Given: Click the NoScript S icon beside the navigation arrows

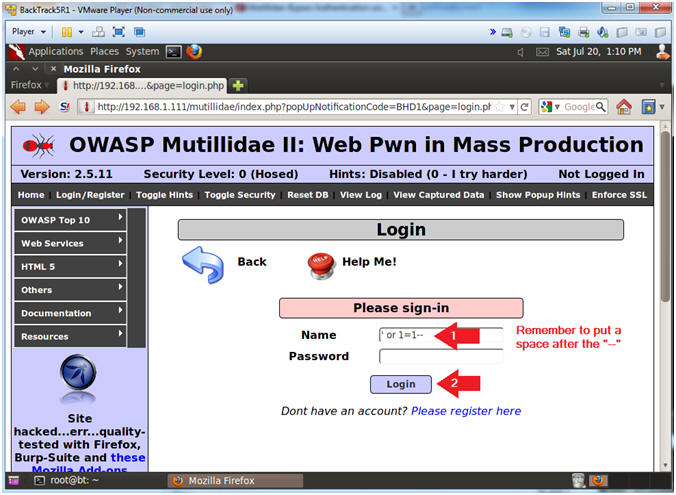Looking at the screenshot, I should pos(65,107).
